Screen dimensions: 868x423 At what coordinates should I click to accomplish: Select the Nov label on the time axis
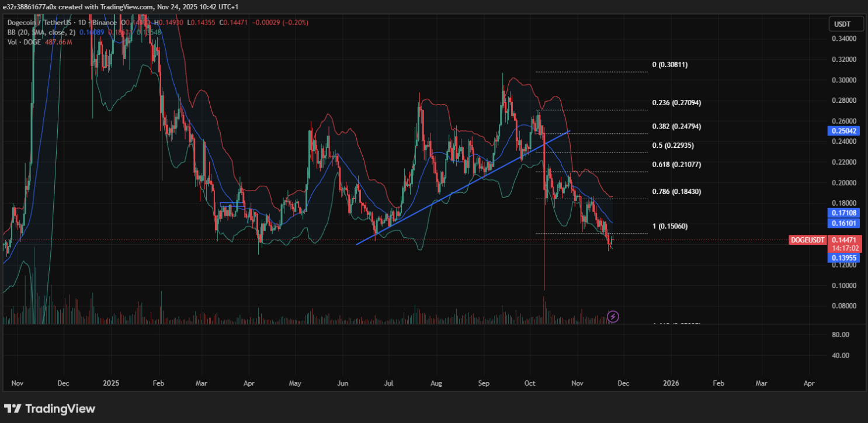coord(17,383)
